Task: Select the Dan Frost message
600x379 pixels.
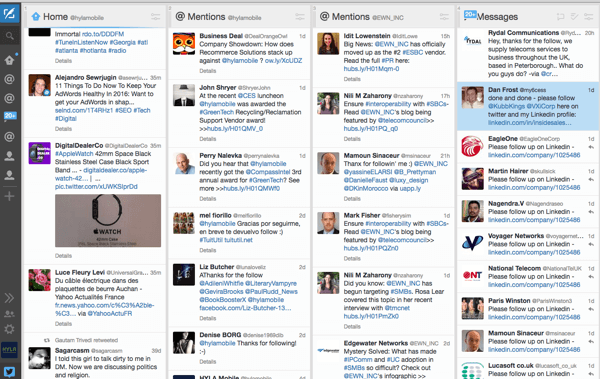Action: tap(528, 106)
